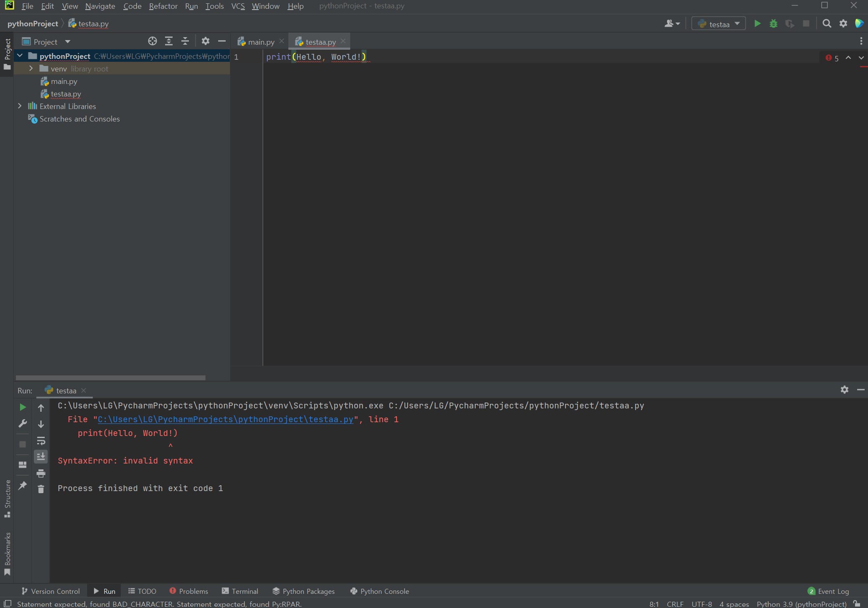Expand the venv folder
This screenshot has height=608, width=868.
click(x=31, y=68)
